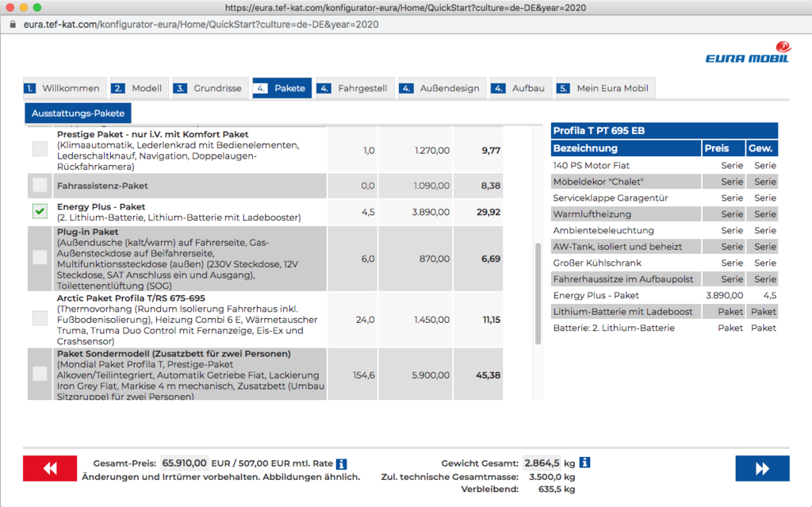Image resolution: width=812 pixels, height=507 pixels.
Task: Uncheck the Energy Plus - Paket checkbox
Action: tap(40, 212)
